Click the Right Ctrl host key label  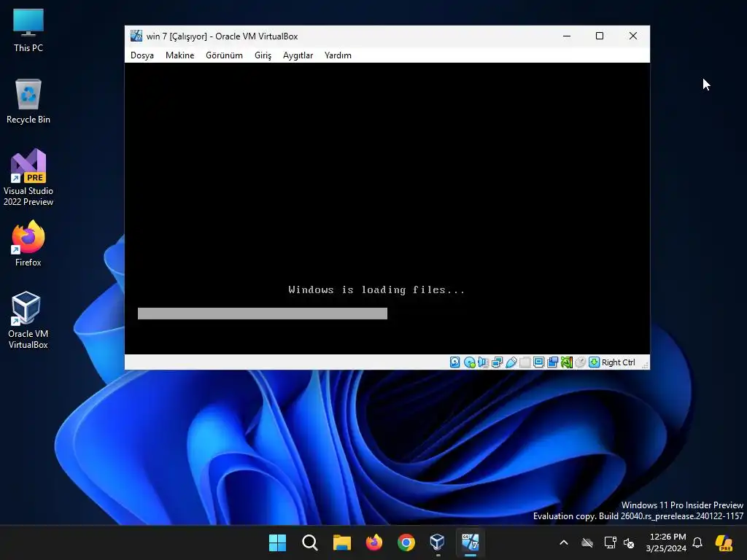[x=619, y=362]
